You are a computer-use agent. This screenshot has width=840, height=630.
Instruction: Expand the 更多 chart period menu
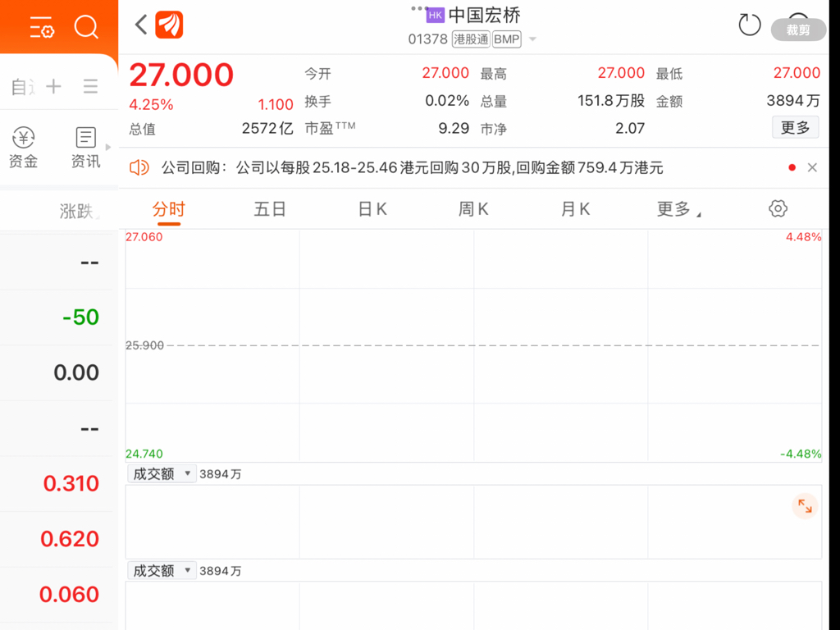click(x=678, y=209)
